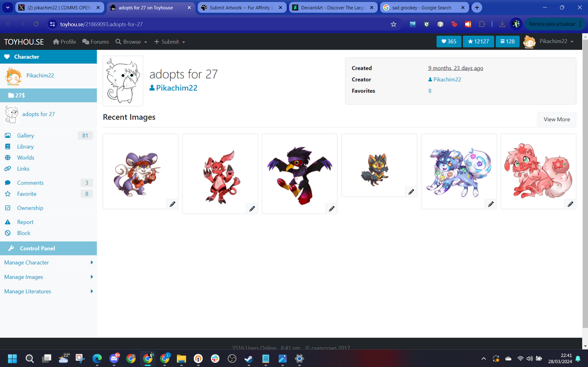
Task: Click the adopts for 27 character avatar
Action: 123,81
